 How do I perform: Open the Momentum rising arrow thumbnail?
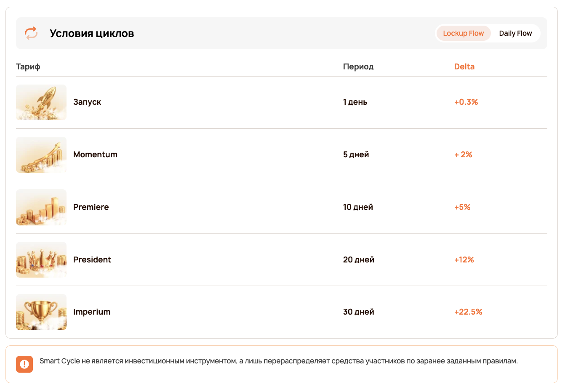click(x=41, y=155)
